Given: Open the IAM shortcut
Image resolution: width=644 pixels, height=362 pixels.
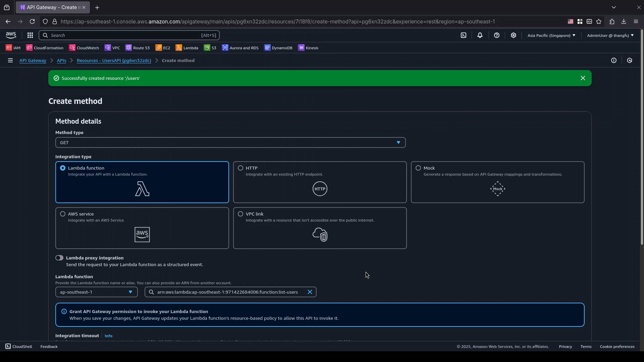Looking at the screenshot, I should pos(13,48).
